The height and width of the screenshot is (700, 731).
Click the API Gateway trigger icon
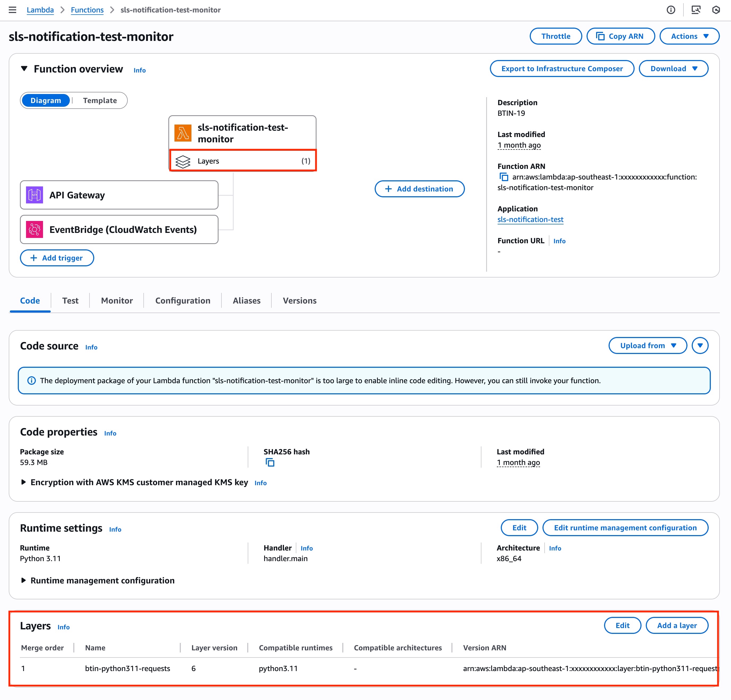[34, 195]
